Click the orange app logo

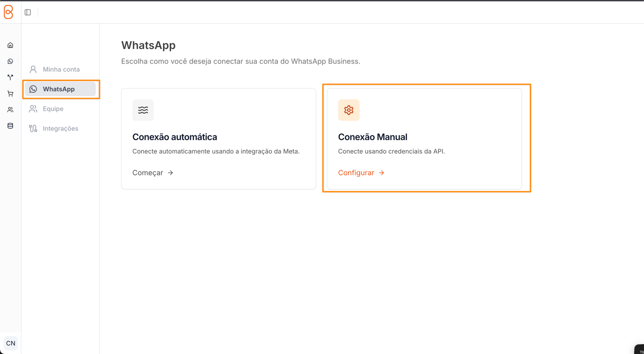(8, 12)
